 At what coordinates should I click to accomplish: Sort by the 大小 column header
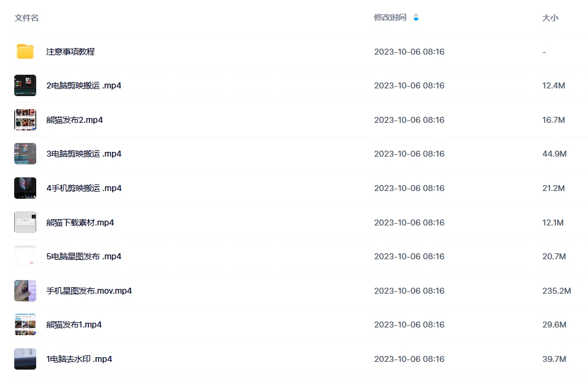tap(550, 18)
